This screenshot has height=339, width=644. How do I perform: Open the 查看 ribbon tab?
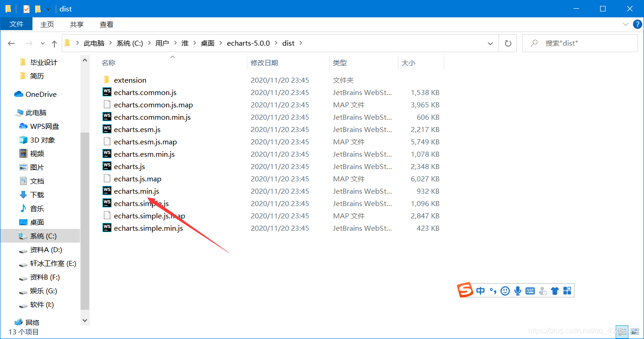pyautogui.click(x=107, y=24)
